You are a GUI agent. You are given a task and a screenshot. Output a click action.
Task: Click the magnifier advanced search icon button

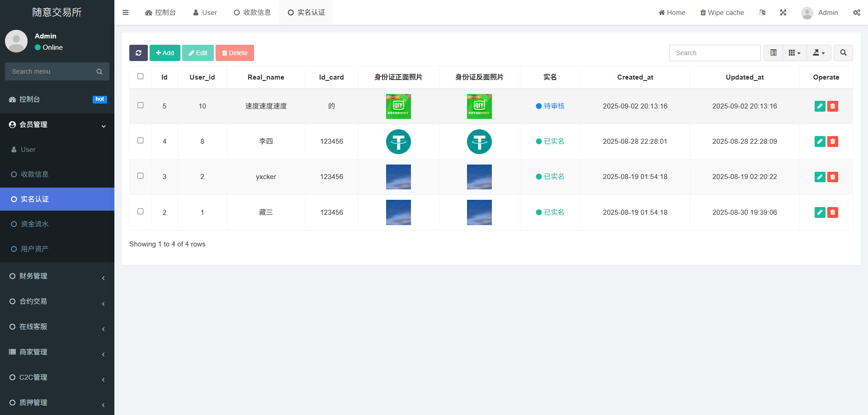[843, 53]
